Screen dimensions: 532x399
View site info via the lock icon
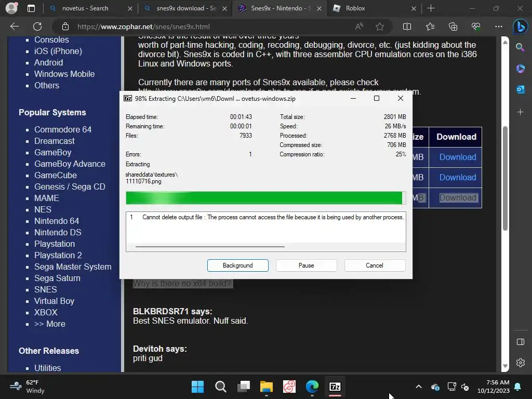click(x=65, y=26)
